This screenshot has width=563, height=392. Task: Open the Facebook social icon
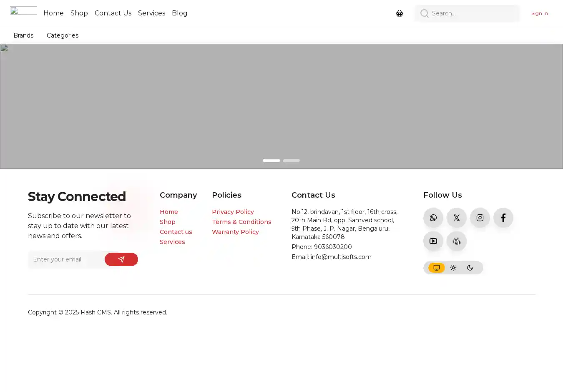tap(503, 218)
